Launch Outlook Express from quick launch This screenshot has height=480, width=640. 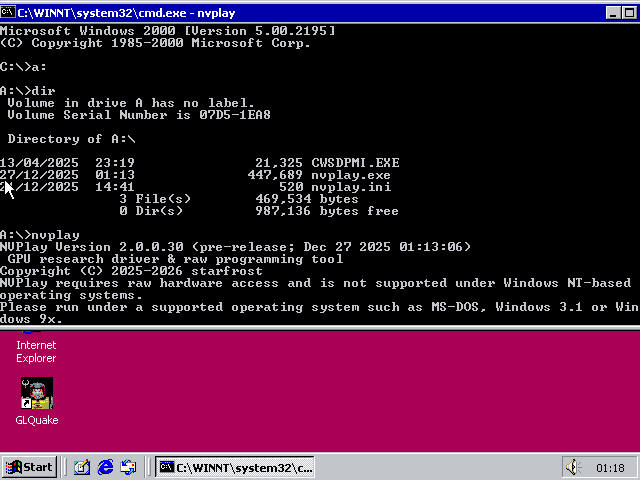click(127, 467)
